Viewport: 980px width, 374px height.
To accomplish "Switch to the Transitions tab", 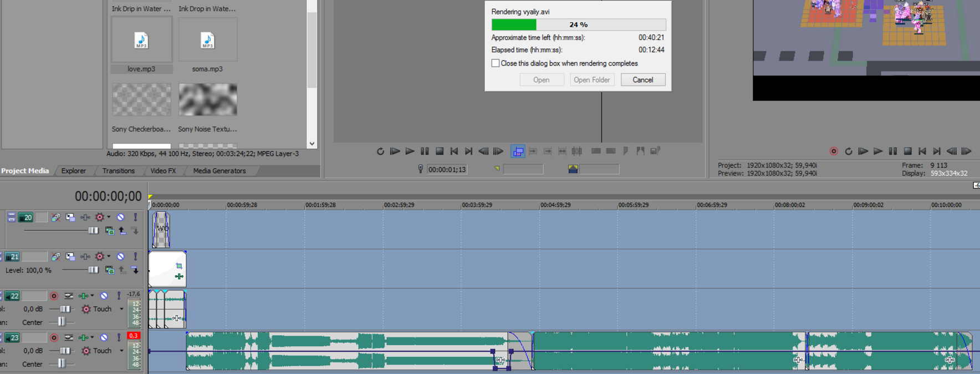I will 118,171.
